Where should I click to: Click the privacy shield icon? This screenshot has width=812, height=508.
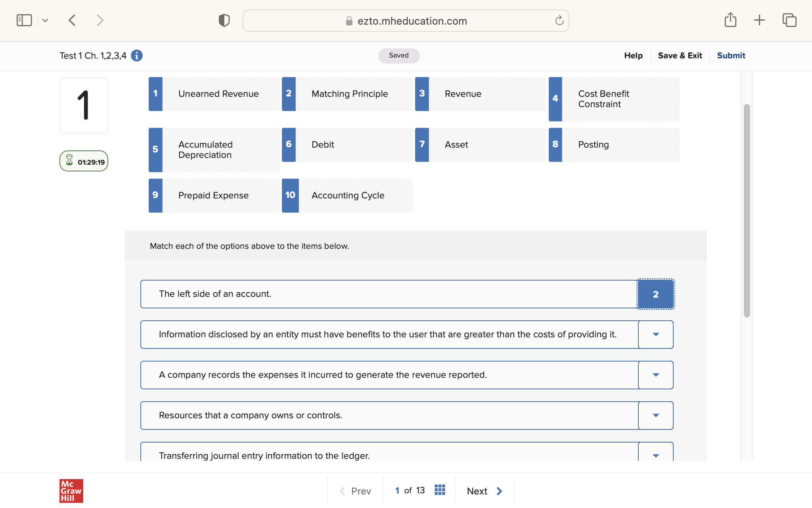(224, 20)
